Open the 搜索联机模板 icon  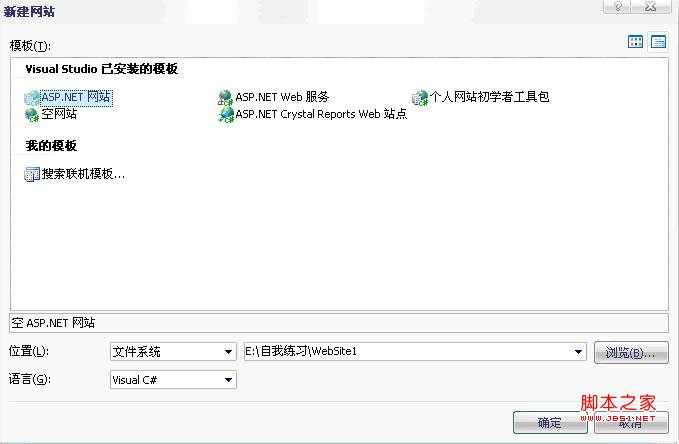pos(32,174)
